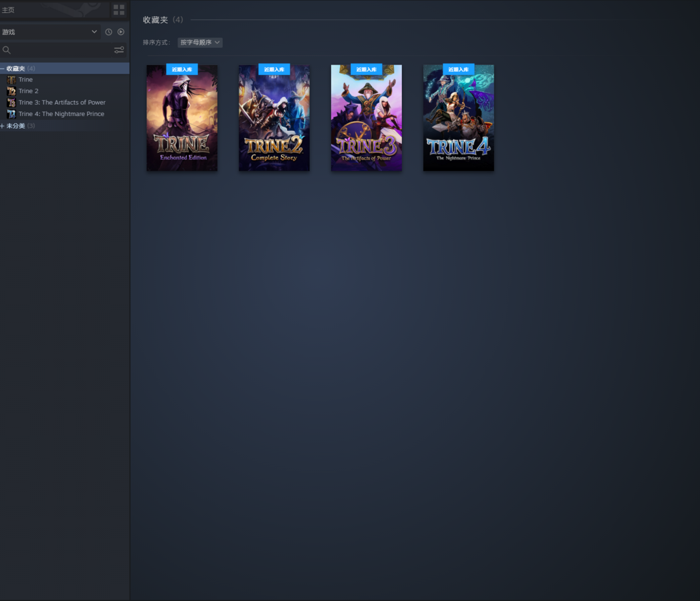Open the 按字母顺序 sort dropdown
Image resolution: width=700 pixels, height=601 pixels.
pos(200,43)
